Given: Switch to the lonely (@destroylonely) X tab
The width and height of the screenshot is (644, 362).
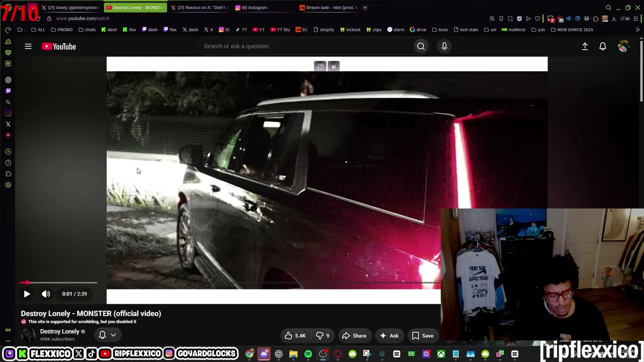Looking at the screenshot, I should click(70, 8).
